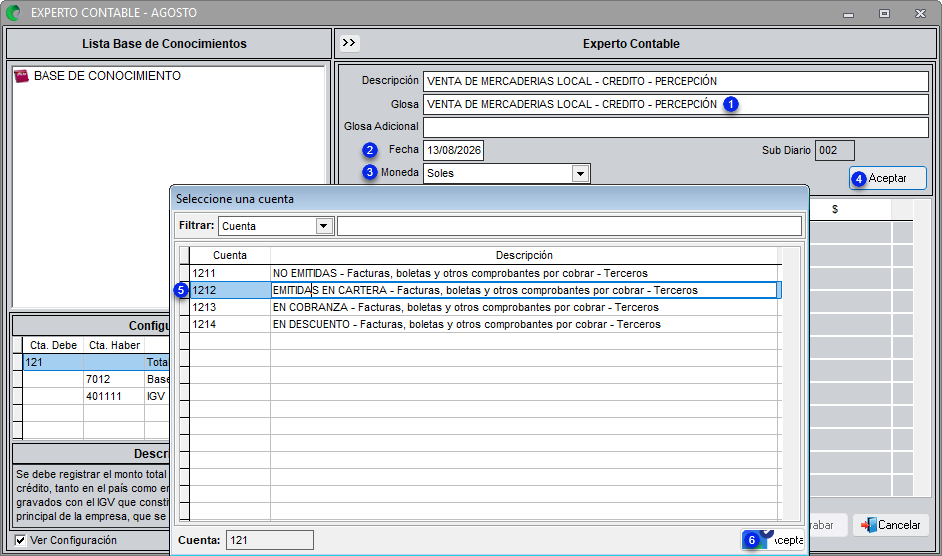
Task: Click the Cta. Haber column header
Action: click(114, 345)
